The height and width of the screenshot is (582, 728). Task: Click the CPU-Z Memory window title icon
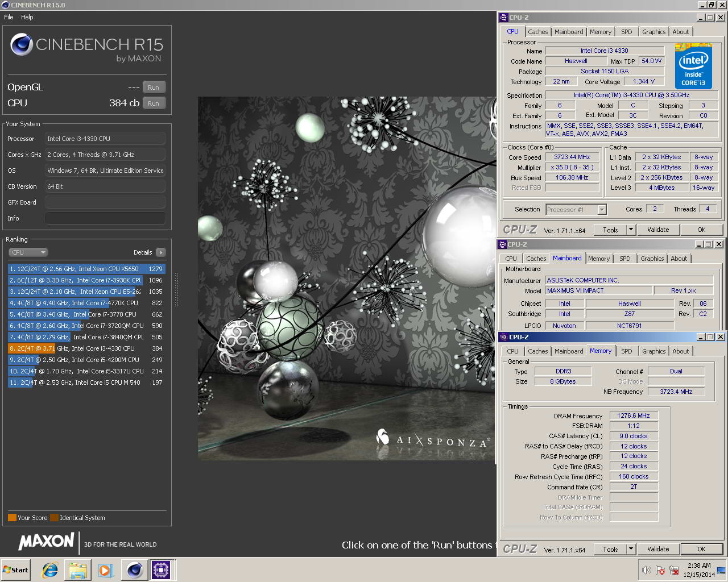click(503, 337)
